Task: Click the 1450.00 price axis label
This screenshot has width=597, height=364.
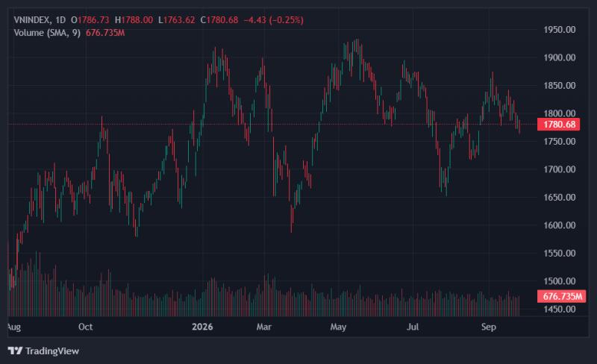Action: tap(559, 309)
